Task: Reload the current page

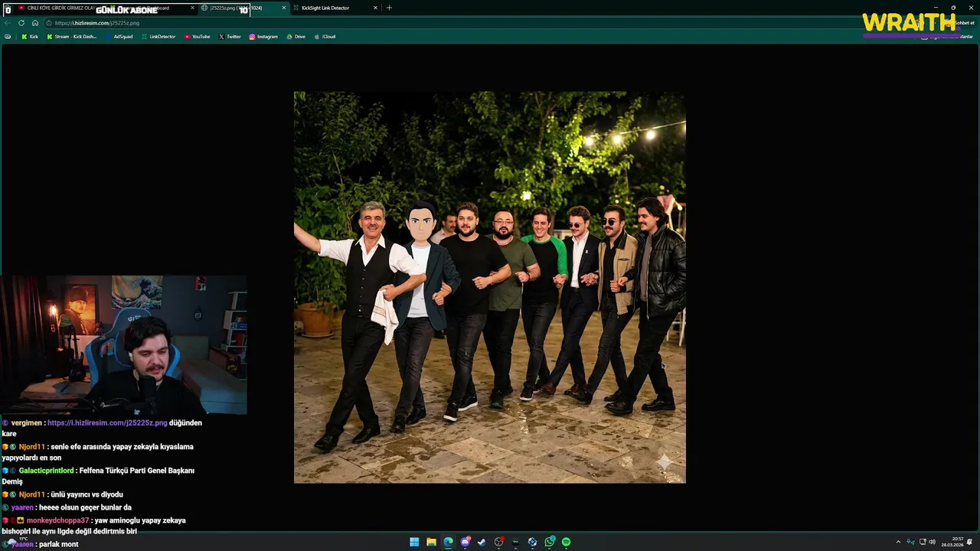Action: (x=21, y=23)
